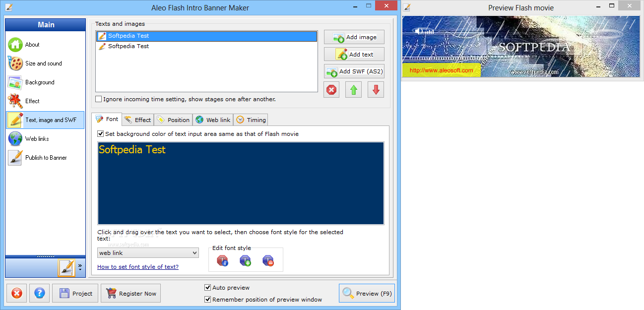644x310 pixels.
Task: Open the Project button menu
Action: [x=75, y=293]
